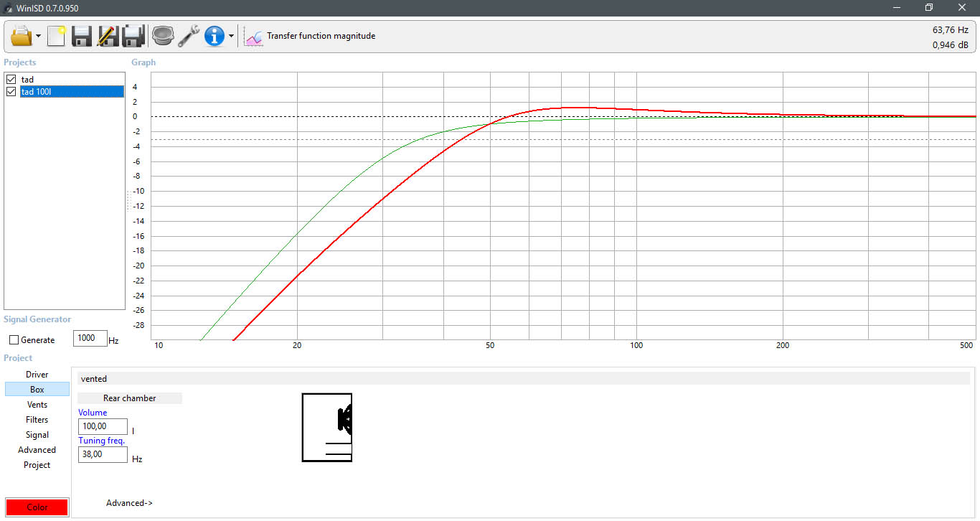Enable the Generate signal checkbox
Viewport: 980px width, 521px height.
pos(14,340)
